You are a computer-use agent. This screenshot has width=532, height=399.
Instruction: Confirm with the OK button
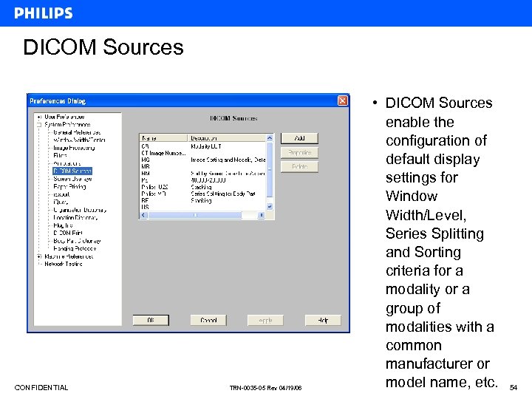[151, 320]
